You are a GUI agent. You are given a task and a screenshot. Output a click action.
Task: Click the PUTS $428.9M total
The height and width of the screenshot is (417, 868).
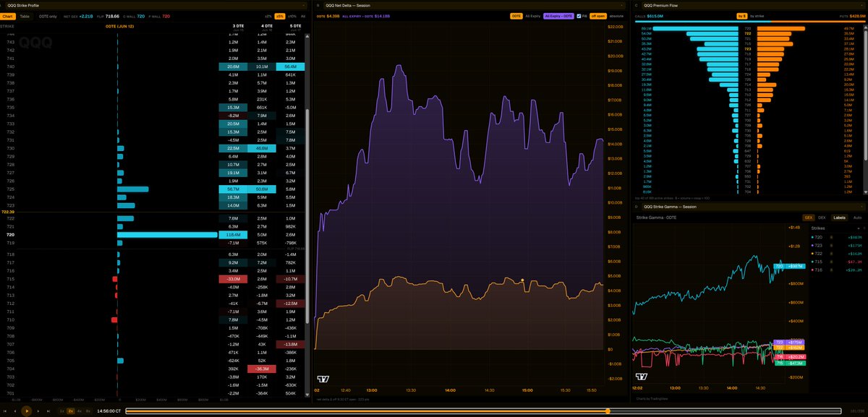[x=853, y=16]
